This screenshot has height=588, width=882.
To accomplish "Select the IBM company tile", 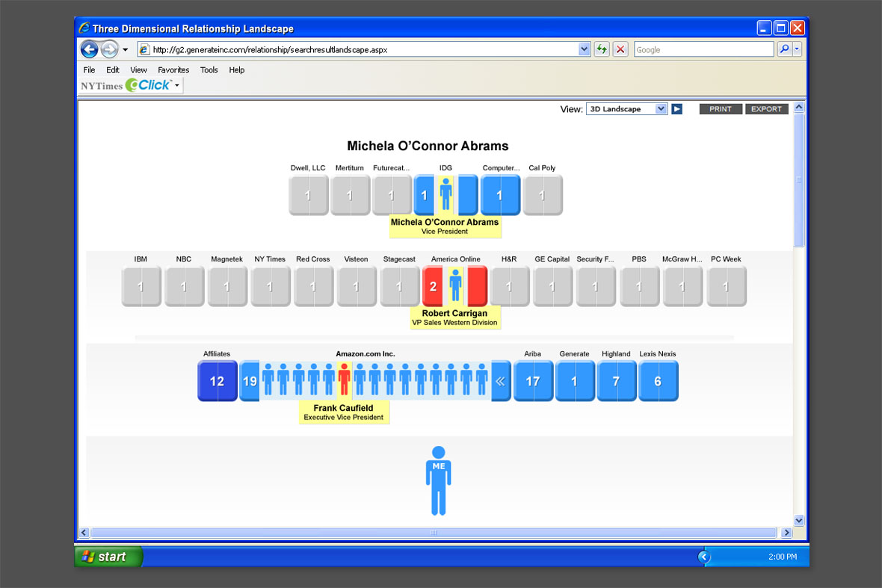I will (141, 286).
